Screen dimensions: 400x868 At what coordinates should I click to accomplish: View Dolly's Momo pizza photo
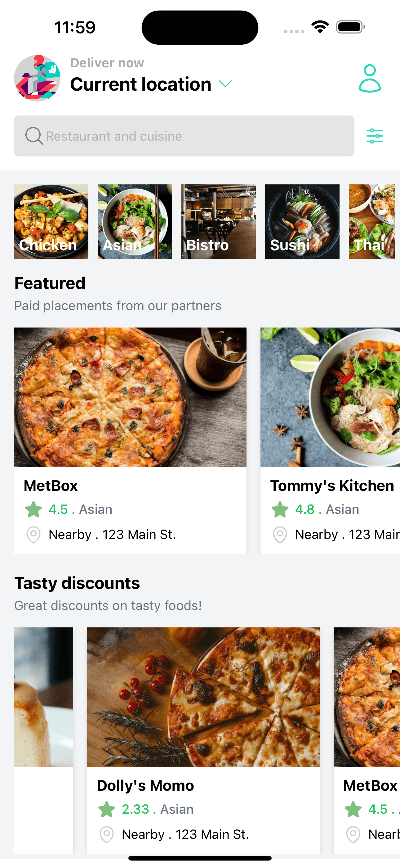203,697
